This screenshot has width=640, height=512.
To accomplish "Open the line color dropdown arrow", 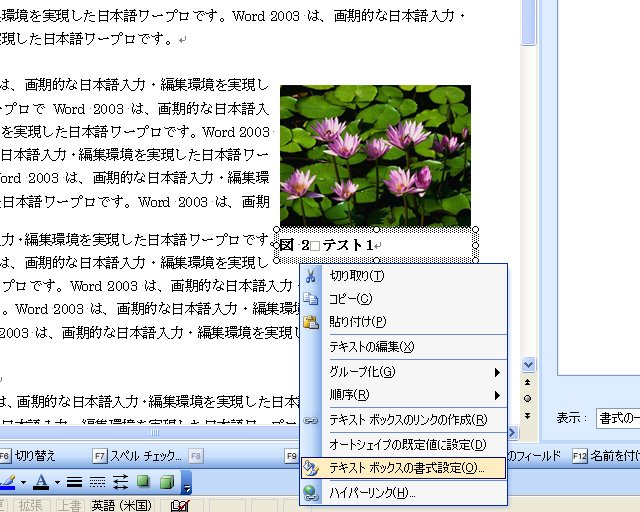I will (x=23, y=482).
